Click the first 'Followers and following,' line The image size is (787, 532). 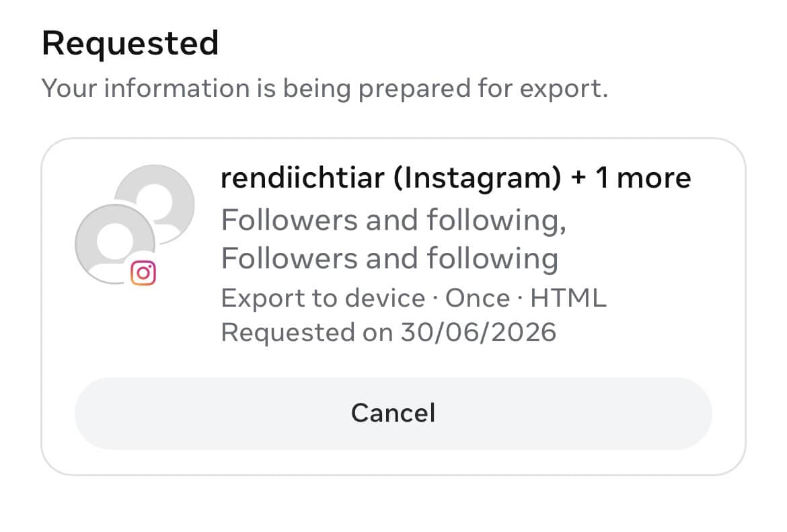pyautogui.click(x=394, y=221)
